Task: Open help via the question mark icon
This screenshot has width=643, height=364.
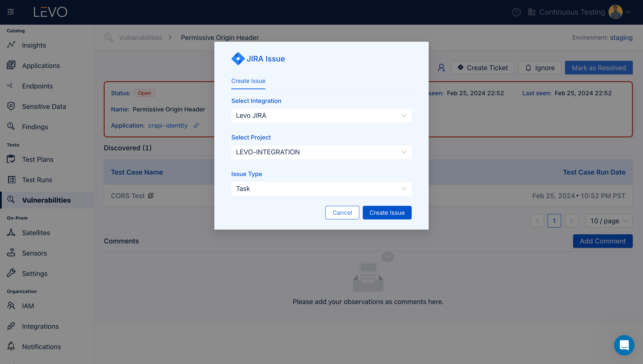Action: (516, 12)
